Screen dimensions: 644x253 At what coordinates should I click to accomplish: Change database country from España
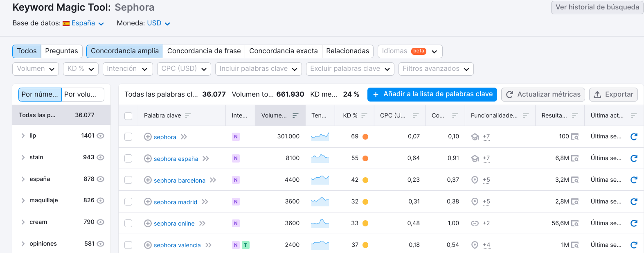(x=83, y=23)
